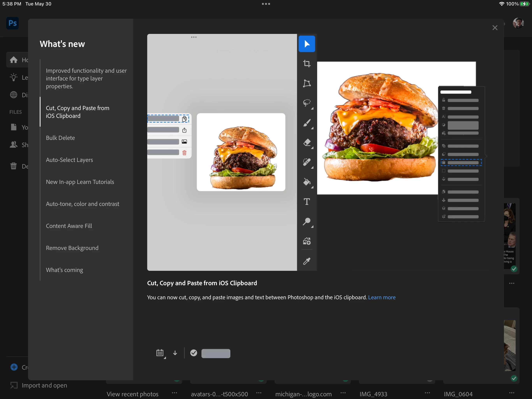Select the Paint Bucket fill tool

point(307,182)
